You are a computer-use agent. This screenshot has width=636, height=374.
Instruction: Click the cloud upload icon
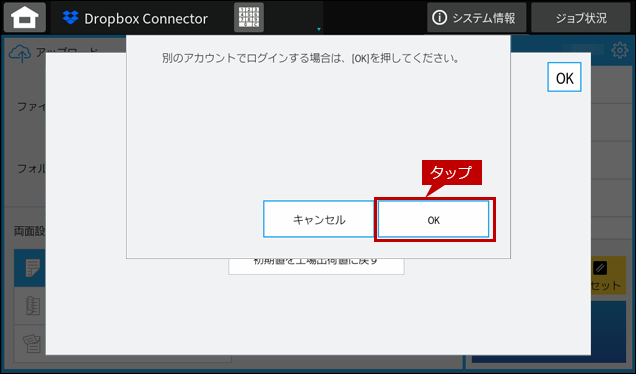[x=19, y=54]
